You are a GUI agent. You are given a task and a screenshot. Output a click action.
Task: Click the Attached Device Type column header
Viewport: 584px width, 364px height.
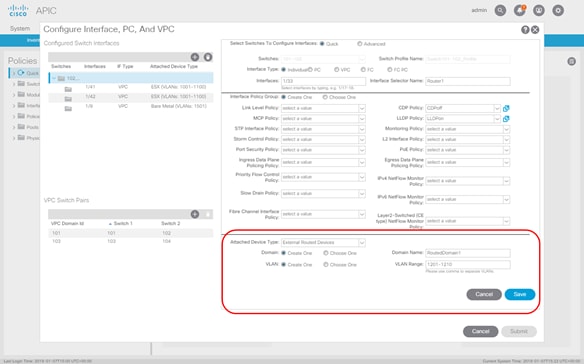(x=174, y=66)
